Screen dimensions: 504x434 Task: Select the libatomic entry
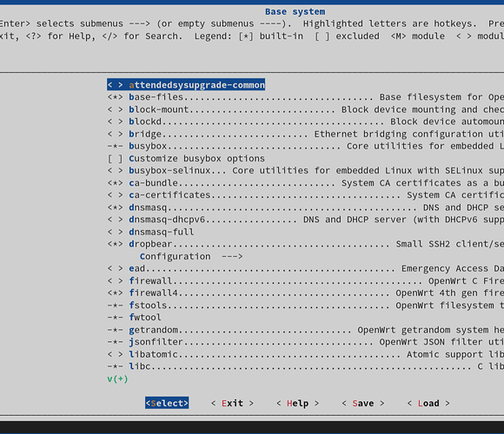tap(306, 354)
